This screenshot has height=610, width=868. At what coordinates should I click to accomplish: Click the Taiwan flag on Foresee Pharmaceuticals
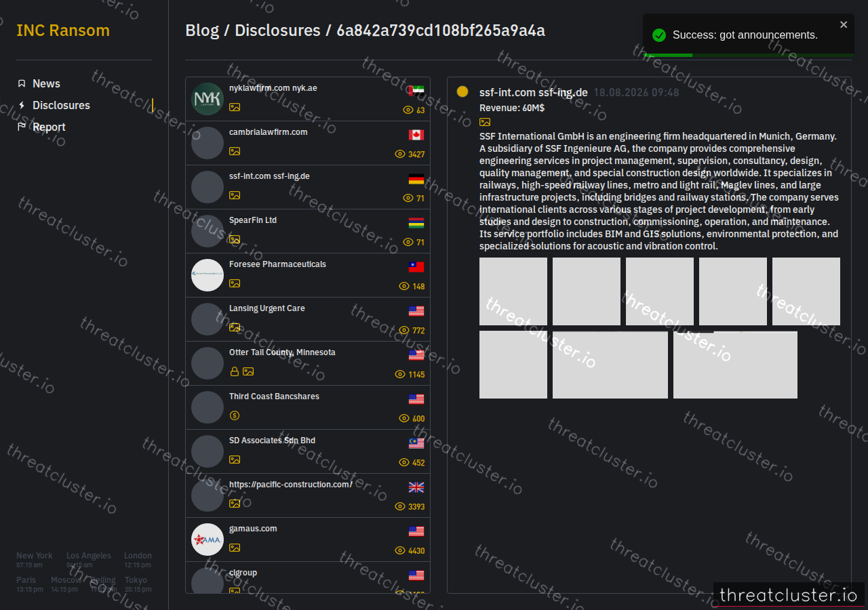click(x=416, y=267)
